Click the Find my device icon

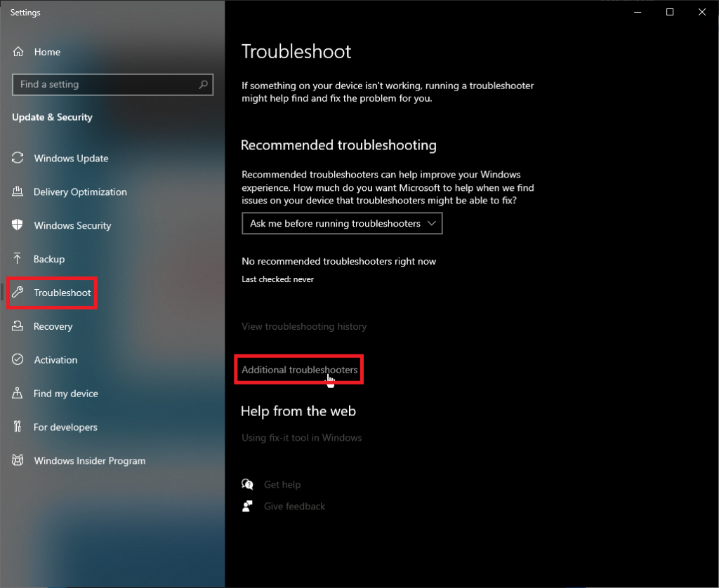click(x=18, y=394)
